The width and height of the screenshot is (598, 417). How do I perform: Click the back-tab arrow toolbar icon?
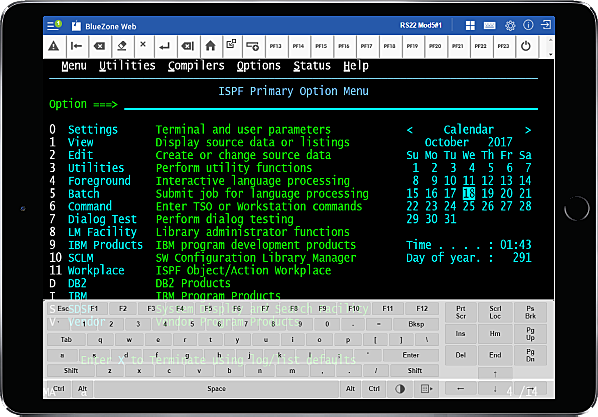point(76,46)
